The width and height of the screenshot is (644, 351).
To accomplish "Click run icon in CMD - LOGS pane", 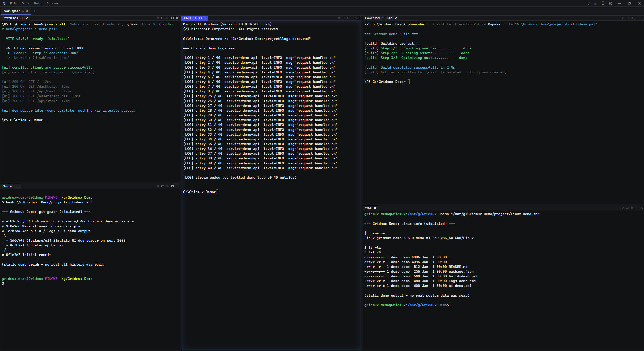I will pos(339,18).
